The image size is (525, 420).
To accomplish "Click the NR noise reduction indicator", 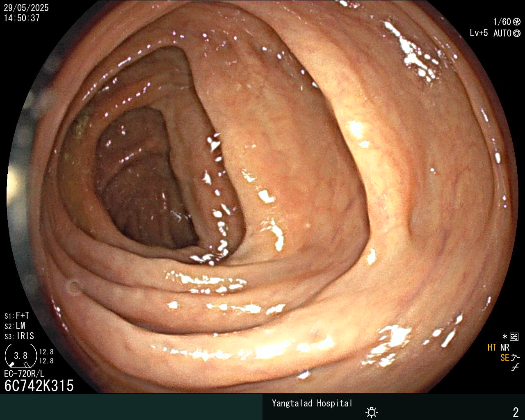I will click(504, 347).
